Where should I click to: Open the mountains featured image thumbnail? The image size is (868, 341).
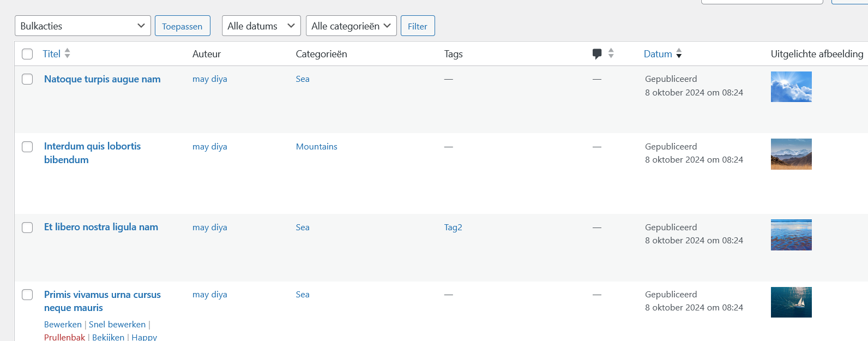pyautogui.click(x=791, y=154)
